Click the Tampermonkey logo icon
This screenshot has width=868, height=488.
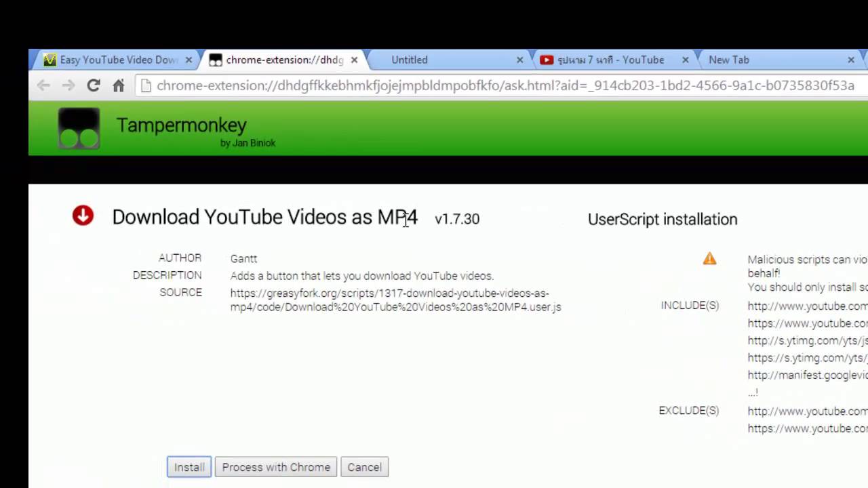[x=79, y=128]
